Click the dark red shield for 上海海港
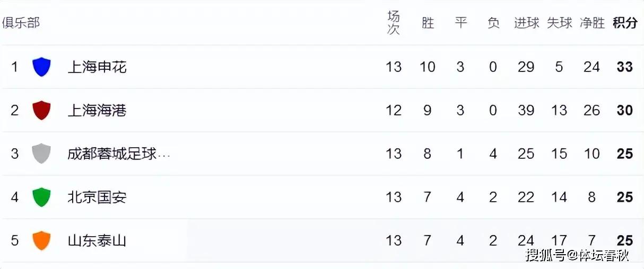Viewport: 644px width, 269px height. coord(41,111)
